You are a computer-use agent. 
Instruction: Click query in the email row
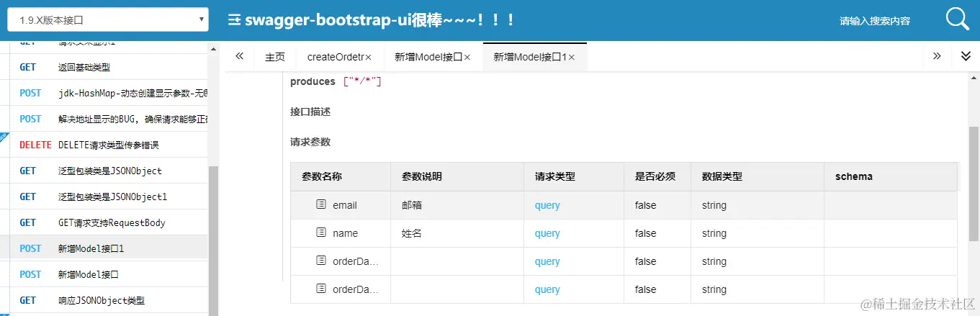click(x=547, y=205)
